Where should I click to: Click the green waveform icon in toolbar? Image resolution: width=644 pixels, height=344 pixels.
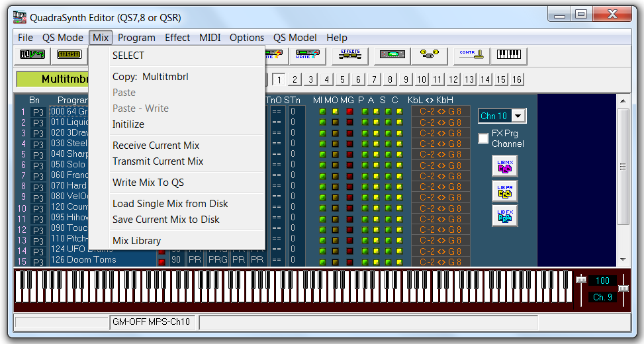tap(32, 56)
